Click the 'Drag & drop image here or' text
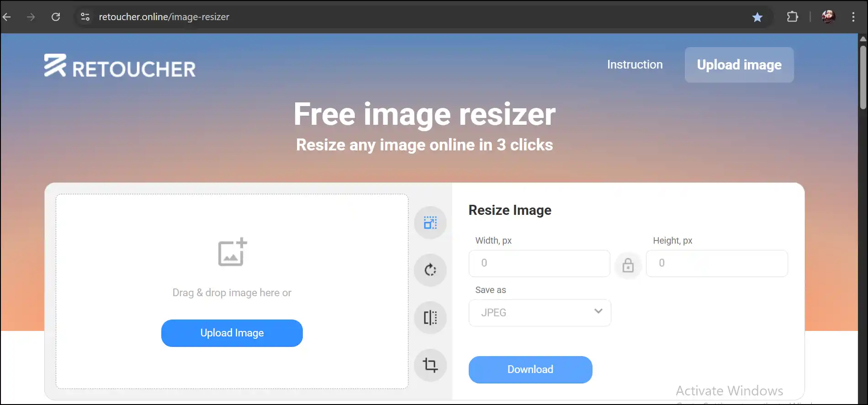 232,293
